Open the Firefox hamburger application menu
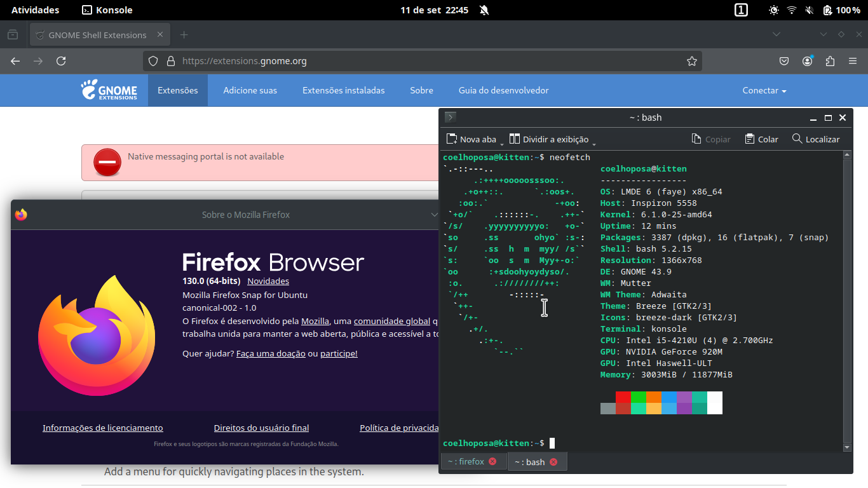868x488 pixels. click(x=853, y=61)
